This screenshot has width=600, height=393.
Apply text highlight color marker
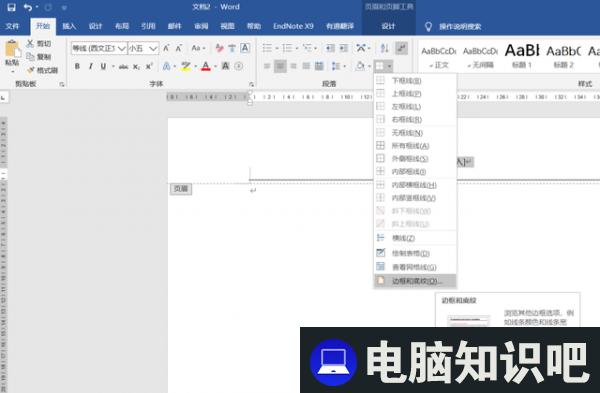coord(186,67)
